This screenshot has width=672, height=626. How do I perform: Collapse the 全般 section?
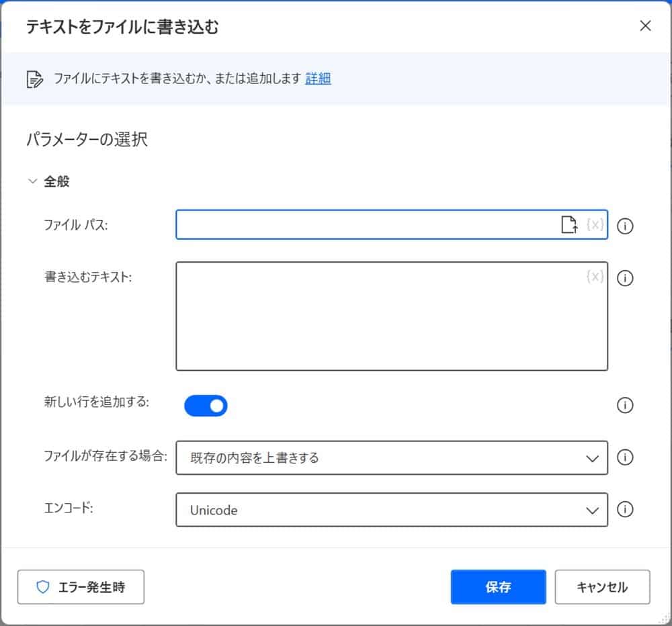click(x=32, y=180)
